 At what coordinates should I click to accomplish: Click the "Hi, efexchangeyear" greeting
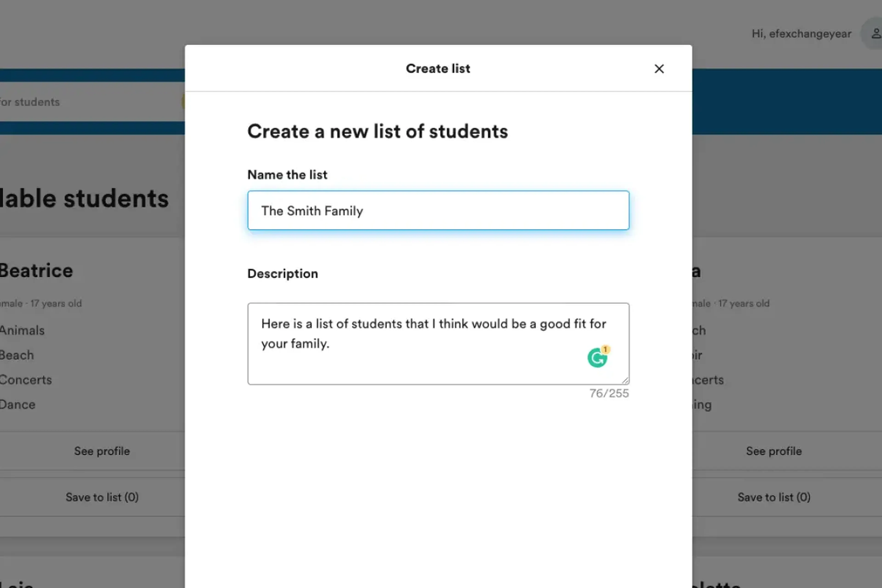[801, 34]
